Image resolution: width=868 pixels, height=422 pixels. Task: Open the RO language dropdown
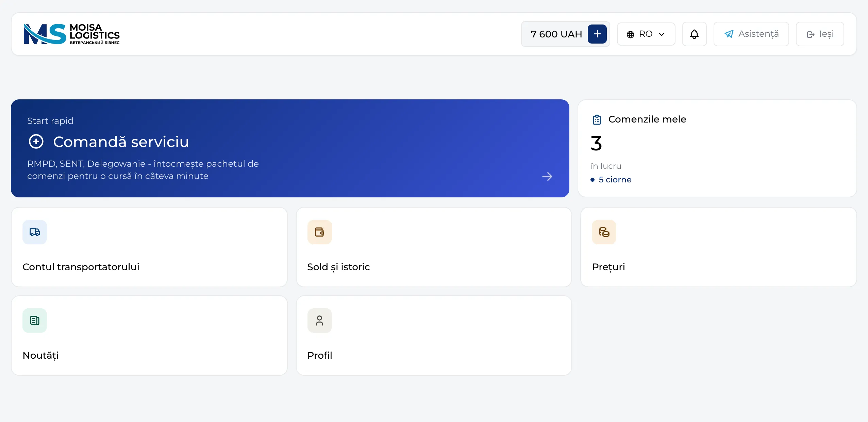[x=646, y=34]
